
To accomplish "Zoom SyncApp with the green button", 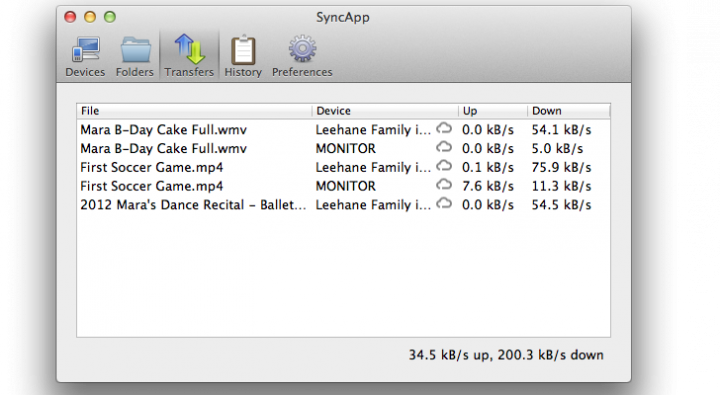I will [x=110, y=17].
